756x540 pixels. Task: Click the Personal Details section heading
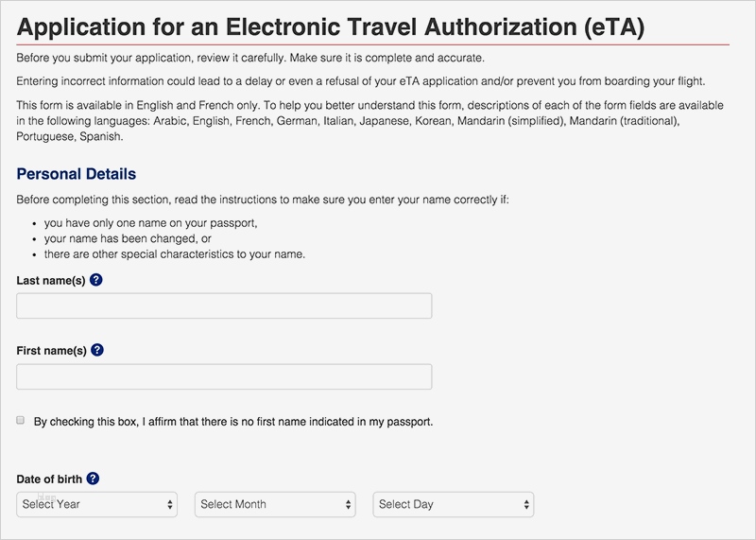pyautogui.click(x=77, y=174)
